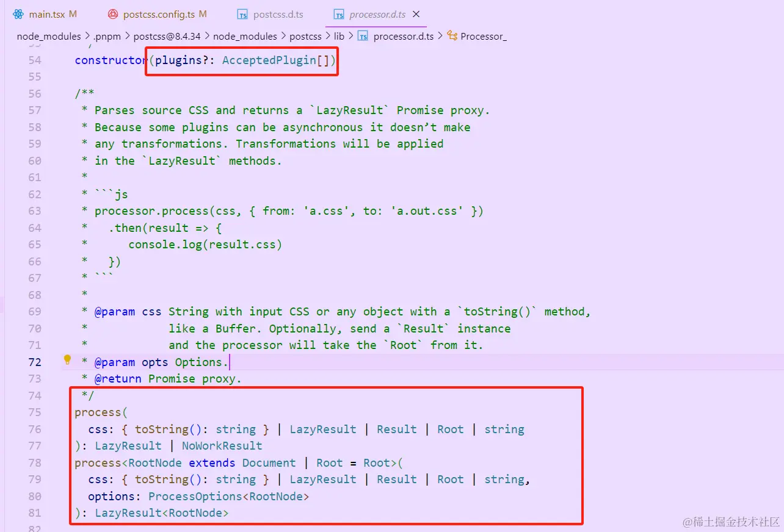Click line number 54 in the gutter
784x532 pixels.
(35, 60)
